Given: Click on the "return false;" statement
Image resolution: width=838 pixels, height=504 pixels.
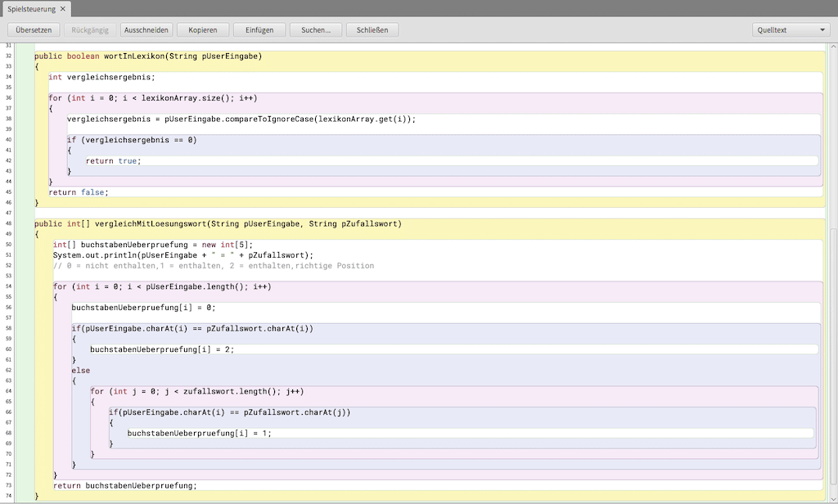Looking at the screenshot, I should pyautogui.click(x=78, y=192).
